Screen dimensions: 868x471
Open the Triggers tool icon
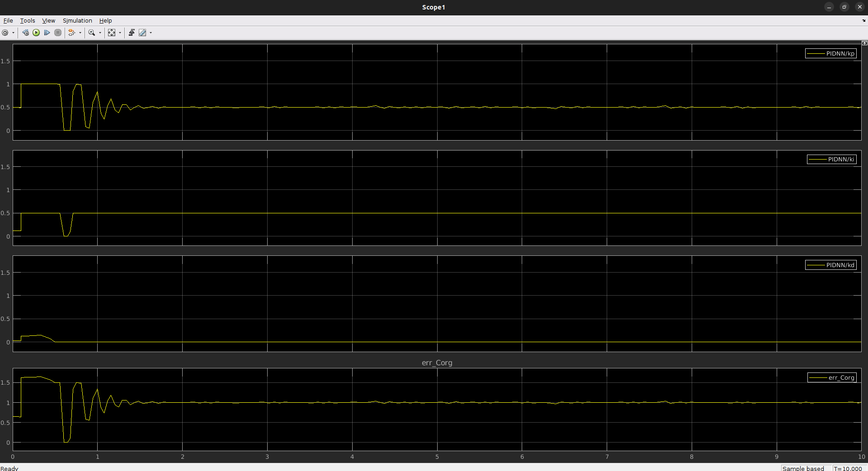tap(132, 33)
